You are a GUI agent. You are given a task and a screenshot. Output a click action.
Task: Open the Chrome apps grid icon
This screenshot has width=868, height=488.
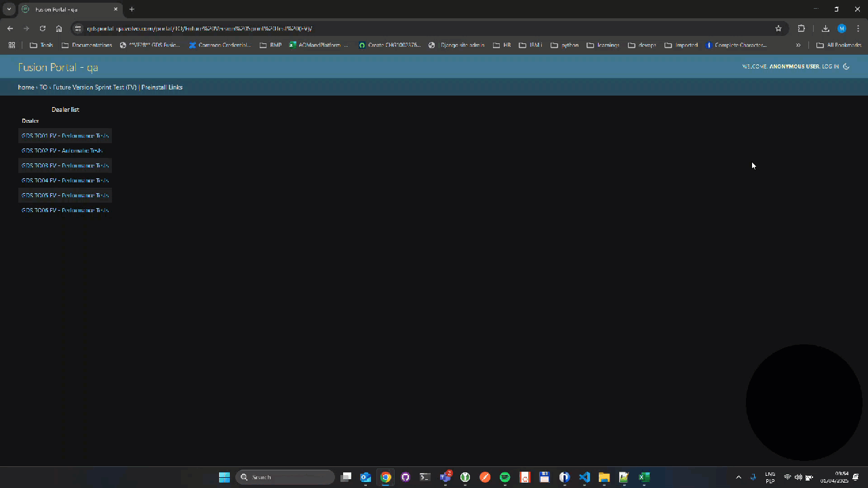[x=12, y=45]
